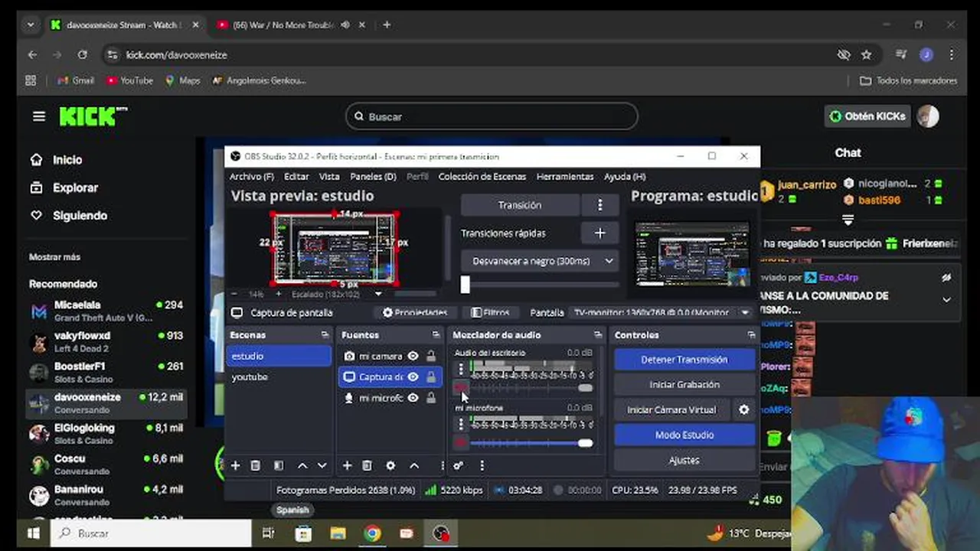Remove selected source via Fuentes trash icon
Image resolution: width=980 pixels, height=551 pixels.
[x=367, y=465]
